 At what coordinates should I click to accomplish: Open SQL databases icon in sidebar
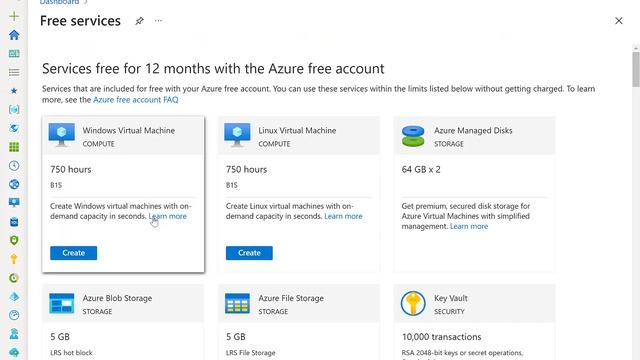[14, 222]
